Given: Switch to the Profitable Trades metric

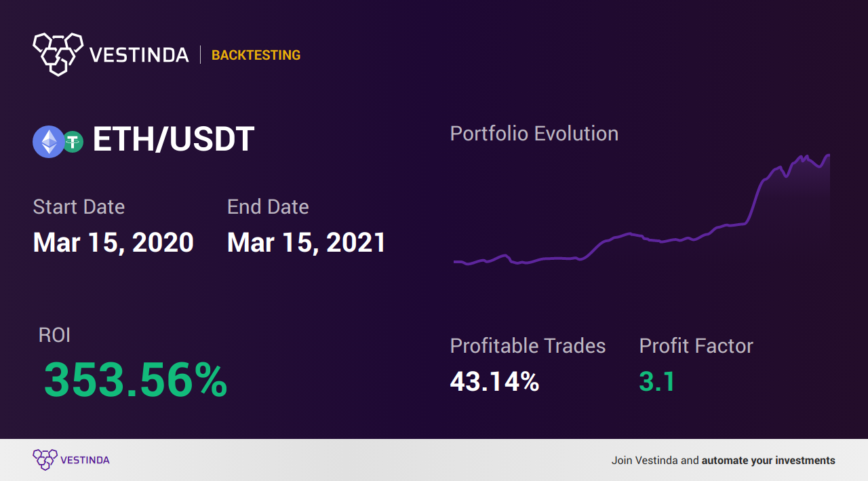Looking at the screenshot, I should pos(528,346).
